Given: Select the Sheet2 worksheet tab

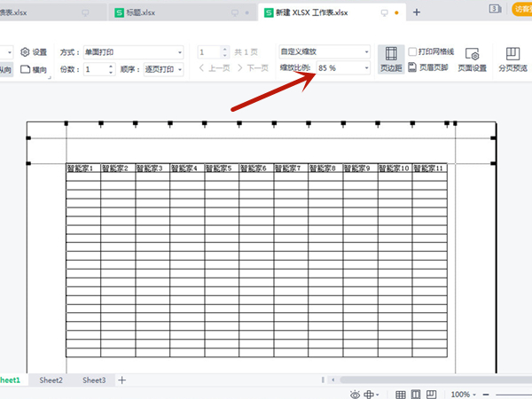Looking at the screenshot, I should pos(51,380).
